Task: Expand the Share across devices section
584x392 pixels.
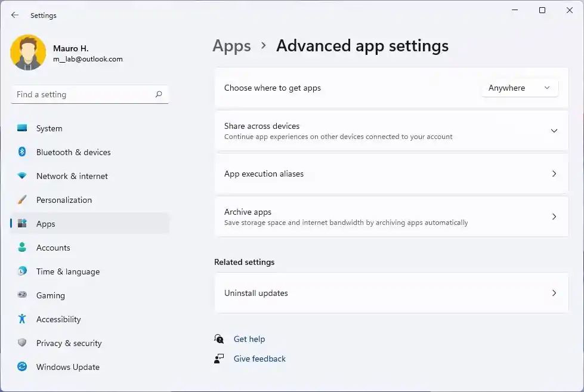Action: [x=554, y=131]
